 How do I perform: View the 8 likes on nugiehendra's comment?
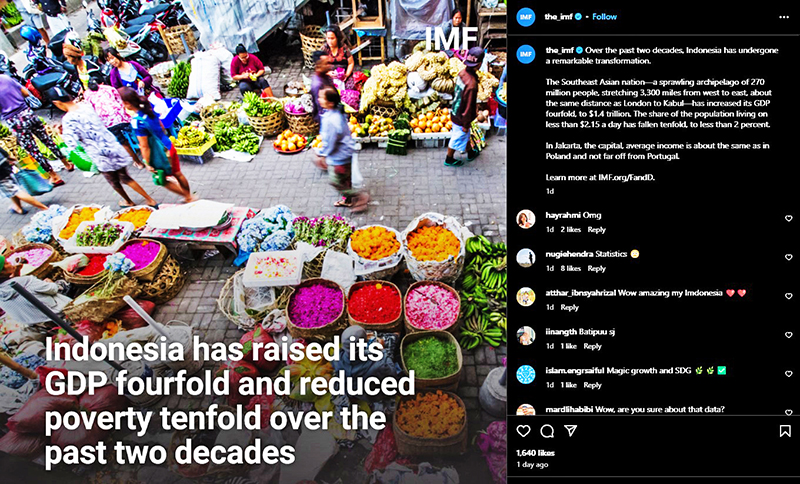point(570,268)
